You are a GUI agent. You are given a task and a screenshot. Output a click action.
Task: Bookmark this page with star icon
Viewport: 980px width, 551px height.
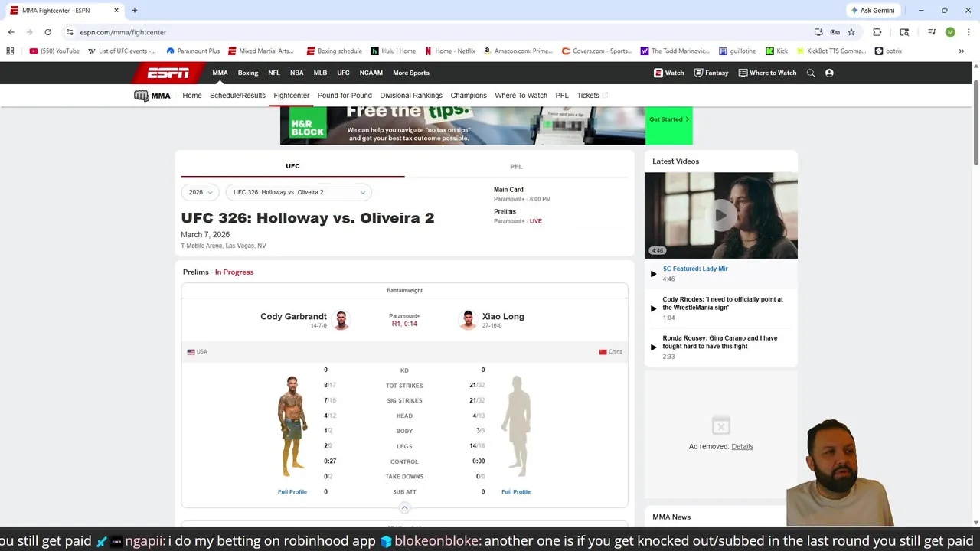[x=851, y=32]
